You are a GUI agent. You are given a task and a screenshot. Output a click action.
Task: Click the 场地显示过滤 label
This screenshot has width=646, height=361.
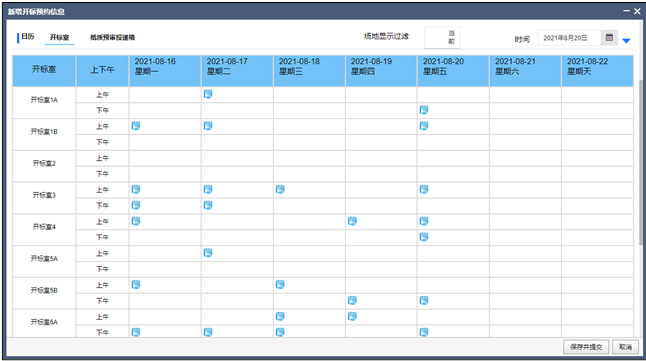[x=386, y=36]
